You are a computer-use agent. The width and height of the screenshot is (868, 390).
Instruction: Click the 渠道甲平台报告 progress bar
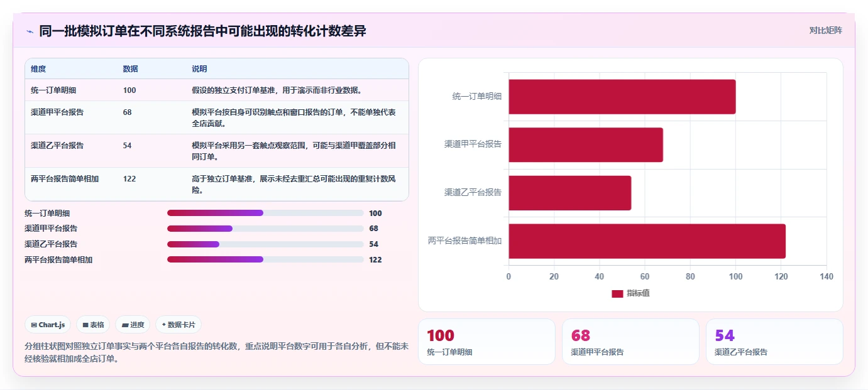coord(265,229)
